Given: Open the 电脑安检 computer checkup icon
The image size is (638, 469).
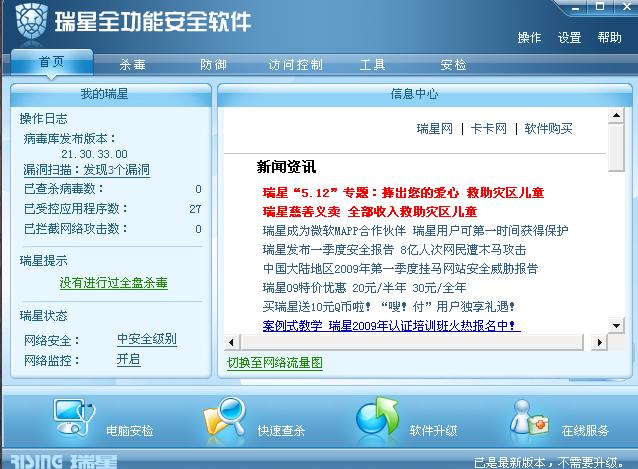Looking at the screenshot, I should 74,417.
